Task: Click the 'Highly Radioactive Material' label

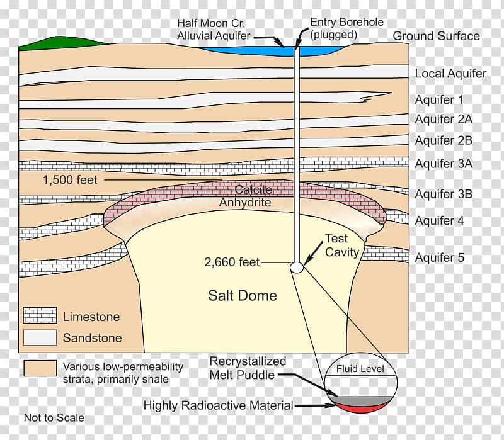Action: coord(218,405)
